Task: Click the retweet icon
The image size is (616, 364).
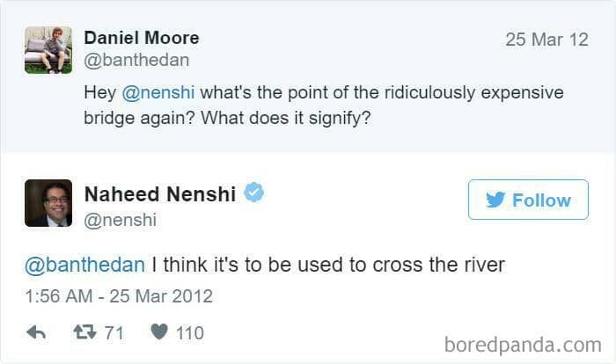Action: [x=84, y=332]
